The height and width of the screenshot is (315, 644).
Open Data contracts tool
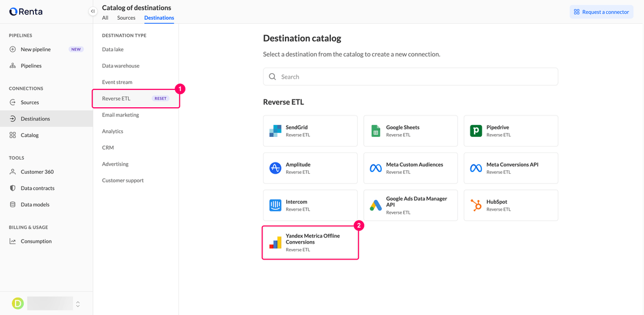(47, 188)
